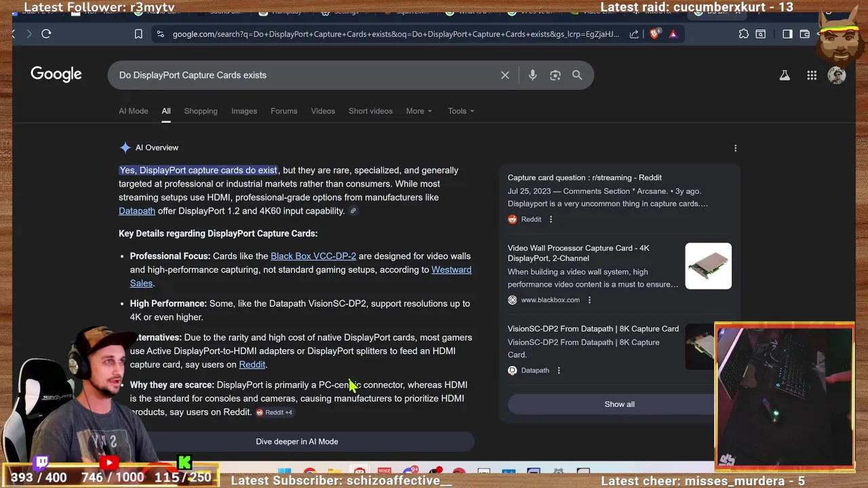Screen dimensions: 868x488
Task: Click 'Key Details regarding DisplayPort Capture Cards:' heading
Action: [218, 233]
